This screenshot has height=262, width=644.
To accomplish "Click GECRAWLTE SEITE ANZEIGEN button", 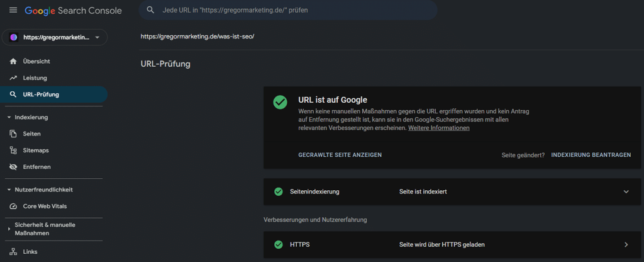I will click(x=340, y=155).
